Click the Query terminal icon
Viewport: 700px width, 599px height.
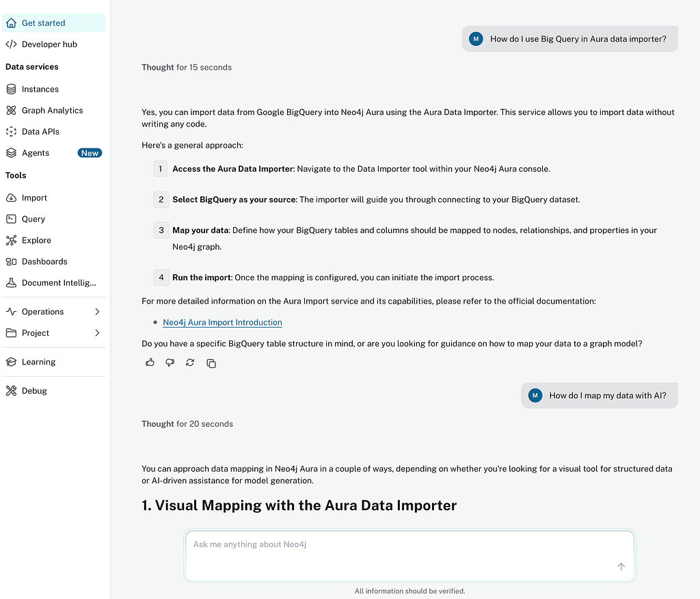[x=11, y=219]
